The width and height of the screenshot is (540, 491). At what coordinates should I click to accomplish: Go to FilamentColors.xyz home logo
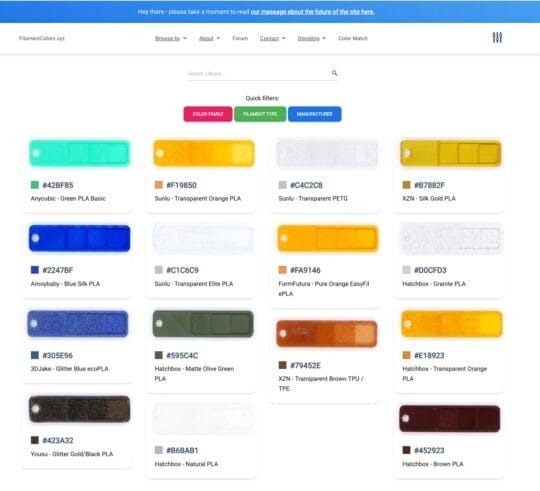[42, 38]
